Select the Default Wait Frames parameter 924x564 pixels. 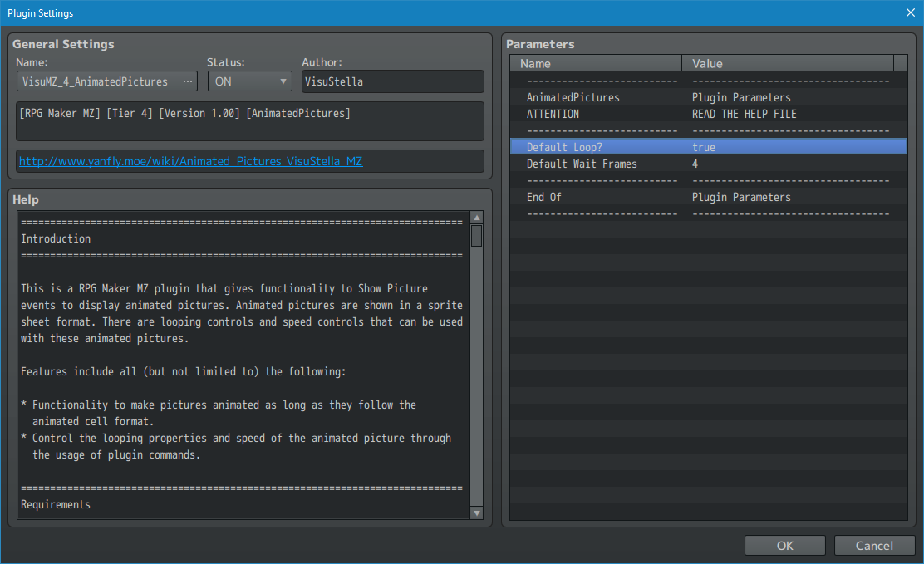click(582, 164)
